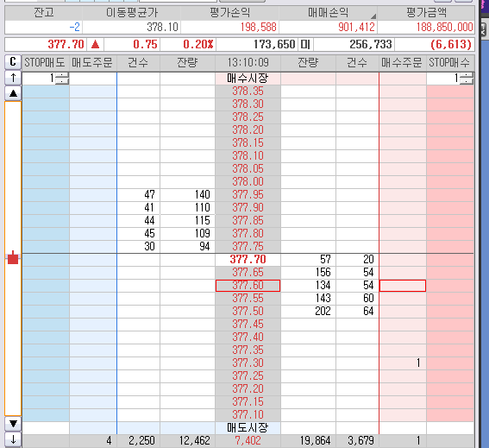Click the down arrow ↓ button at bottom left

tap(13, 439)
